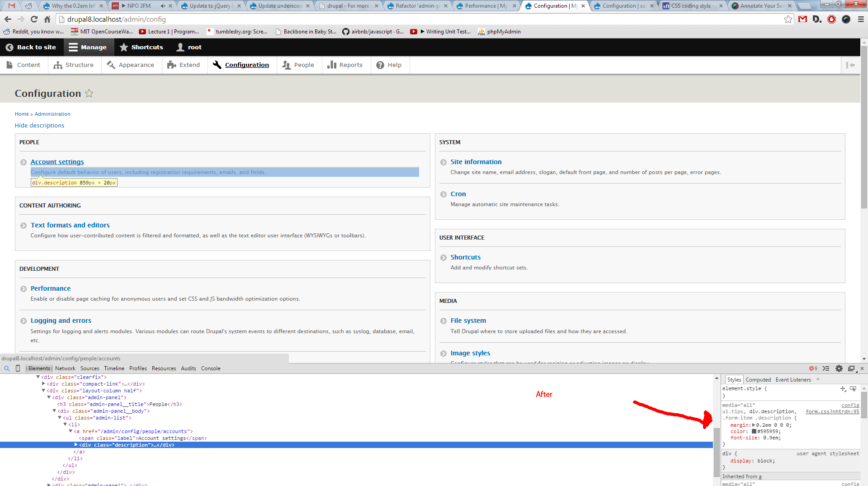Open the Account settings link under People
This screenshot has height=486, width=868.
(x=57, y=161)
